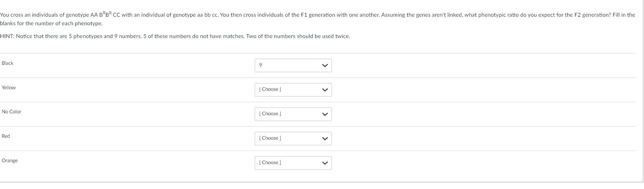Image resolution: width=644 pixels, height=189 pixels.
Task: Click the Red phenotype label
Action: point(6,136)
